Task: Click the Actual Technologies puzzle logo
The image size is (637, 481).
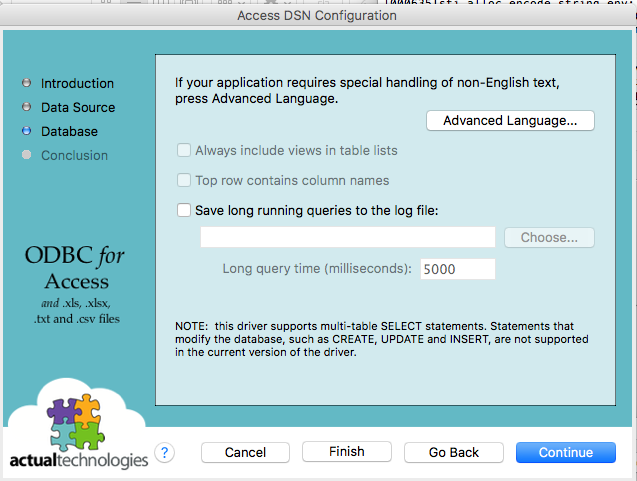Action: click(x=76, y=423)
